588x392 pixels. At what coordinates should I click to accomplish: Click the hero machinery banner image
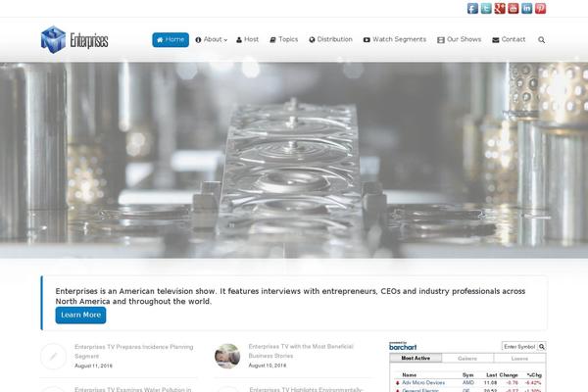click(x=294, y=160)
